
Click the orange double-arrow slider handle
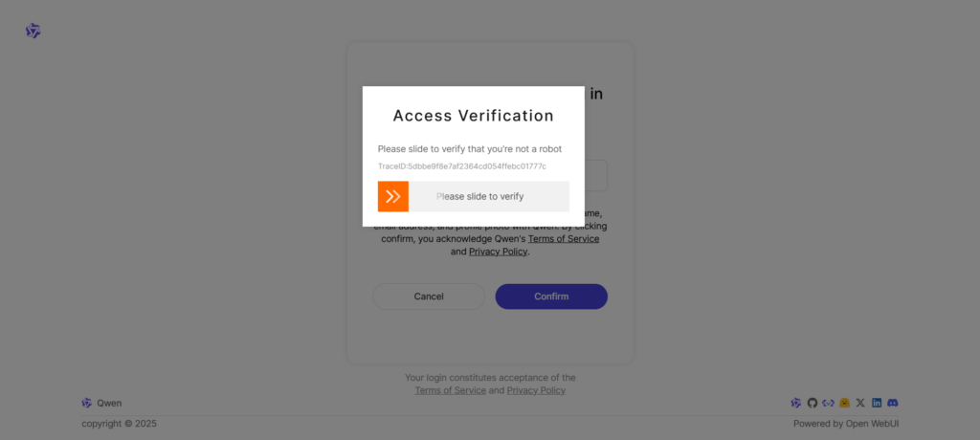[x=393, y=196]
